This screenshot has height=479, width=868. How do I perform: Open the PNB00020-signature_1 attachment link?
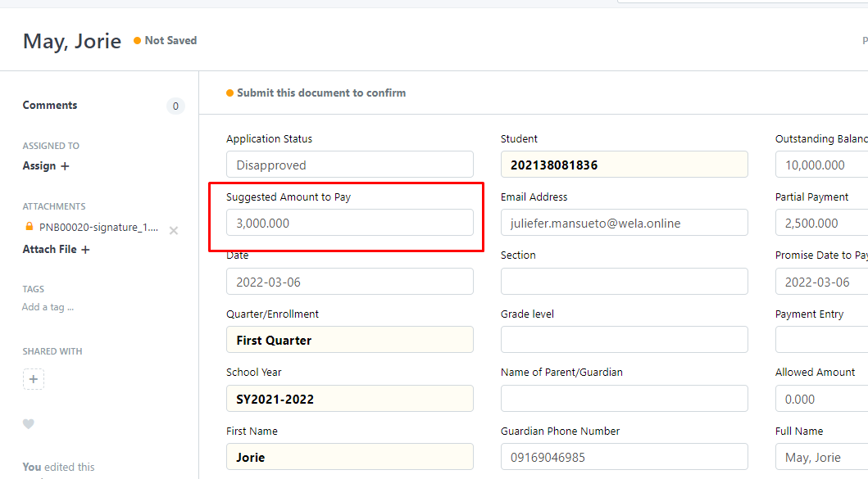click(98, 228)
